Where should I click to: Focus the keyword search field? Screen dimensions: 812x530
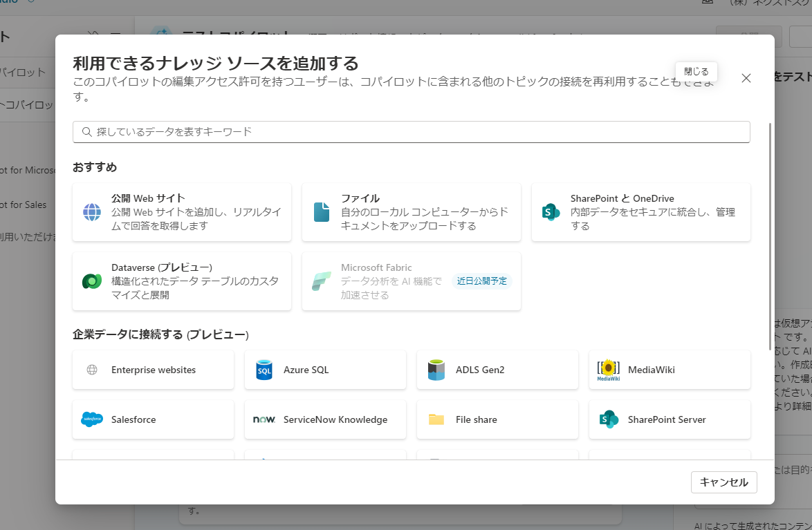coord(411,132)
